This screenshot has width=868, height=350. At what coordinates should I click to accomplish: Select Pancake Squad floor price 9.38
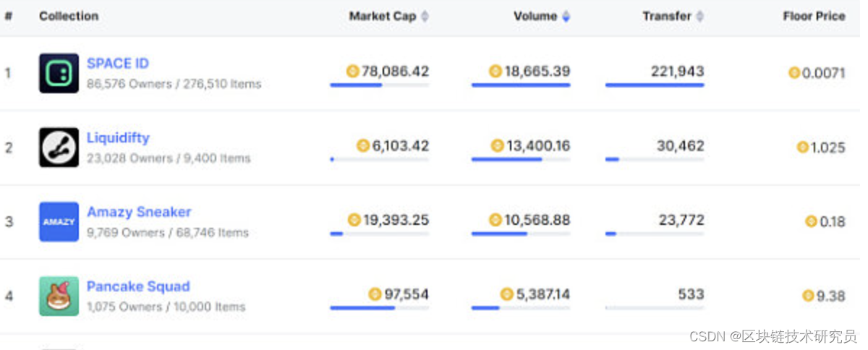(x=830, y=296)
